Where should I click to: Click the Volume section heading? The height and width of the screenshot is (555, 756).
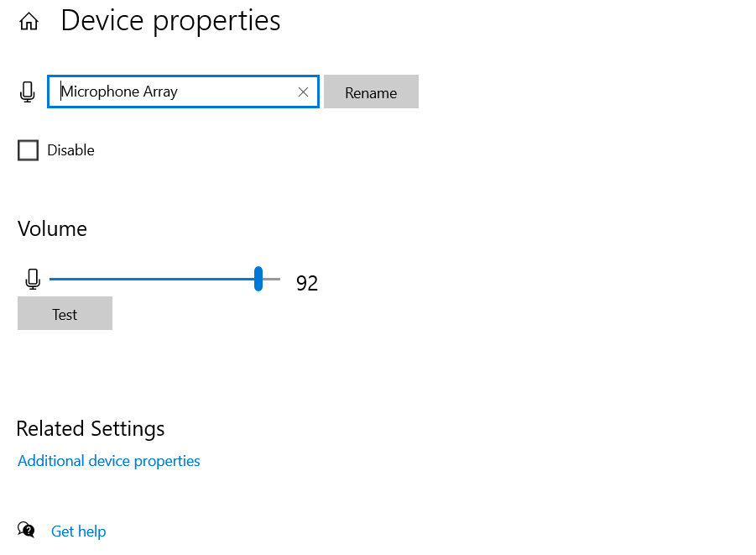tap(52, 228)
